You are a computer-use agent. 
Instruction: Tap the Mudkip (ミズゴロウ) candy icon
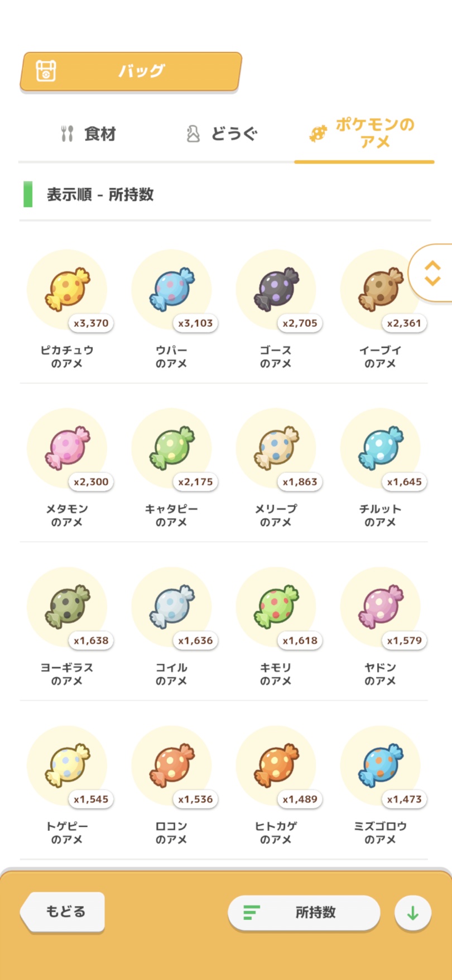381,765
